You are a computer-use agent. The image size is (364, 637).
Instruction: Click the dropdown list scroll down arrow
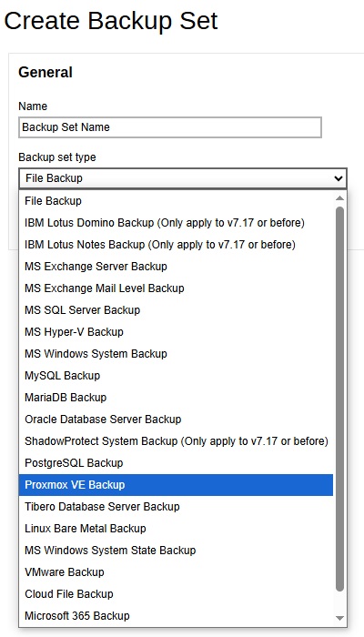pyautogui.click(x=340, y=618)
